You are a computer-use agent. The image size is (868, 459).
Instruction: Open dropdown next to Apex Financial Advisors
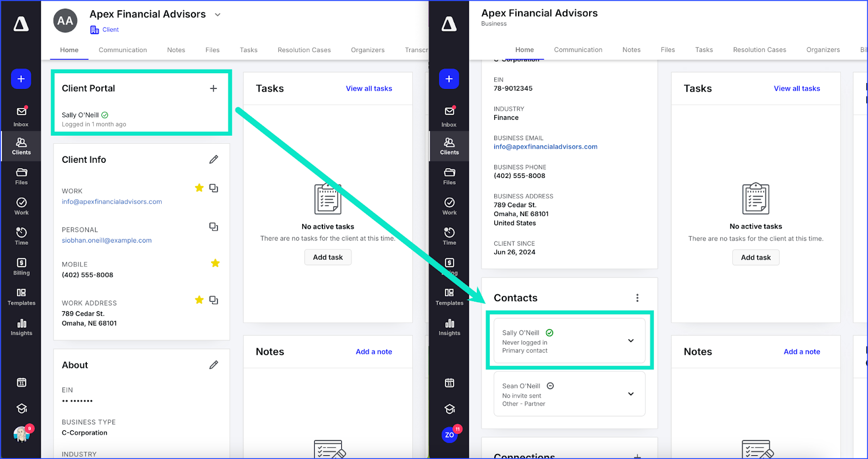point(218,15)
